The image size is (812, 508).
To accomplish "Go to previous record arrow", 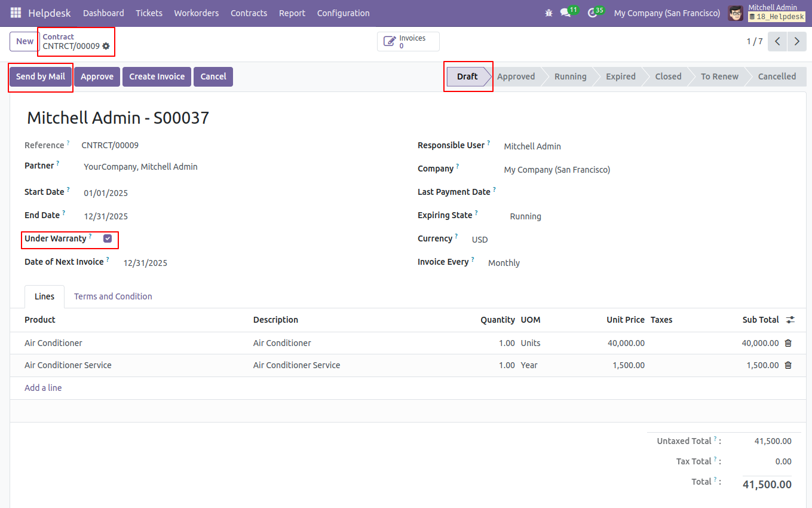I will pos(777,41).
